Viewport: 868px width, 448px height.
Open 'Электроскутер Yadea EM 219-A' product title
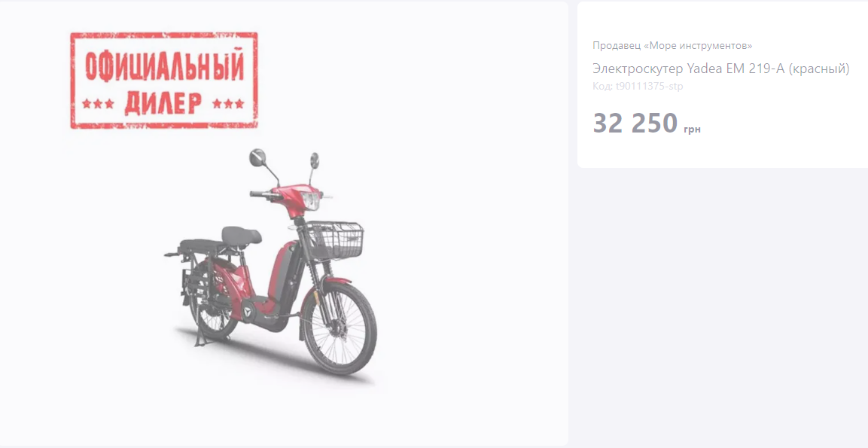(x=720, y=69)
